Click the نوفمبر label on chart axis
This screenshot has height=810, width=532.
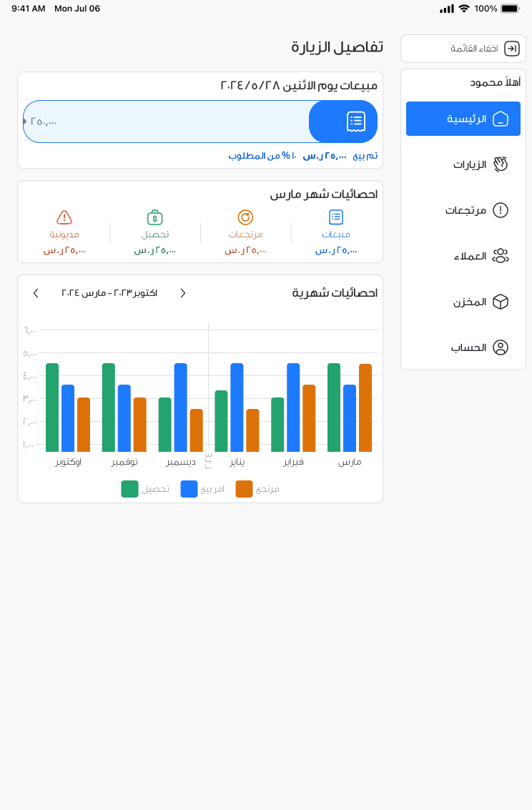pyautogui.click(x=124, y=462)
